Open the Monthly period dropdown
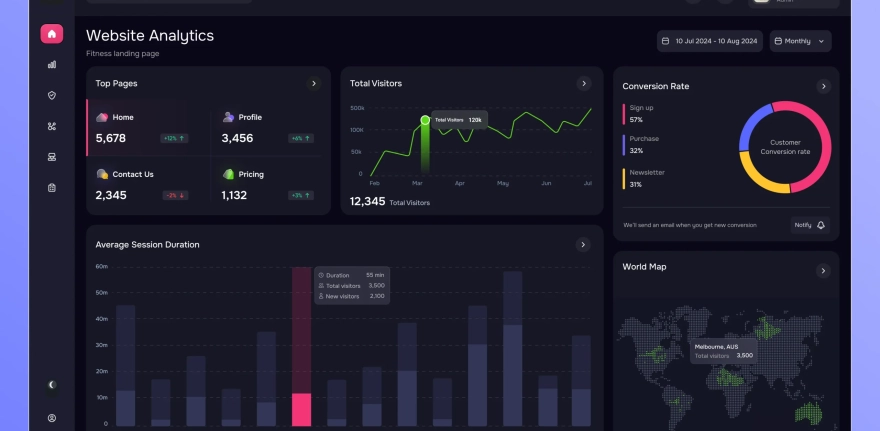880x431 pixels. pos(800,41)
